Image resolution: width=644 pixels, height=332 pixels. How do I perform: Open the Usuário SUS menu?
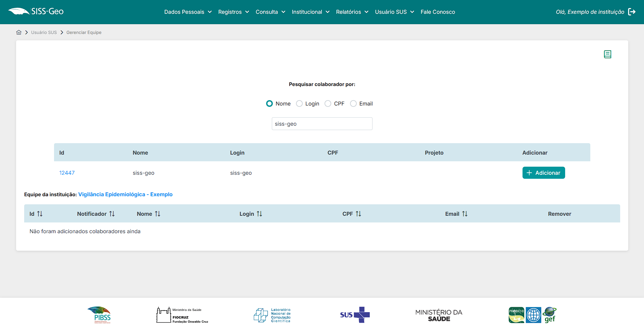tap(394, 12)
